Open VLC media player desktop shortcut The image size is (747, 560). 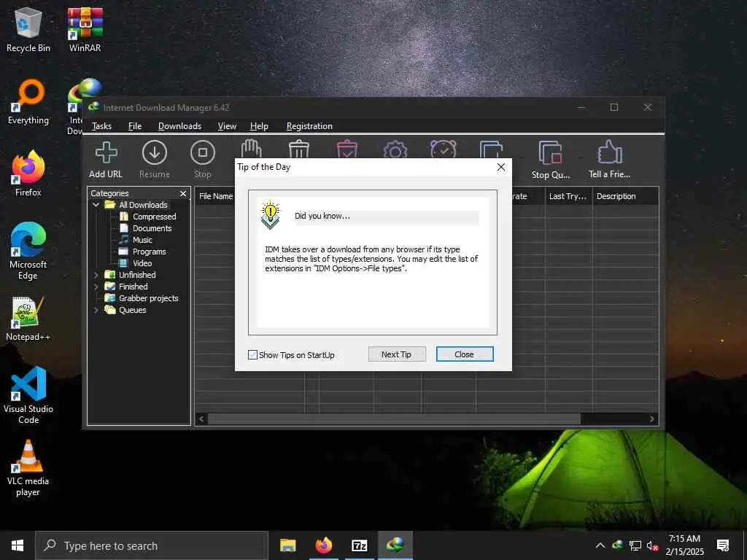click(28, 468)
